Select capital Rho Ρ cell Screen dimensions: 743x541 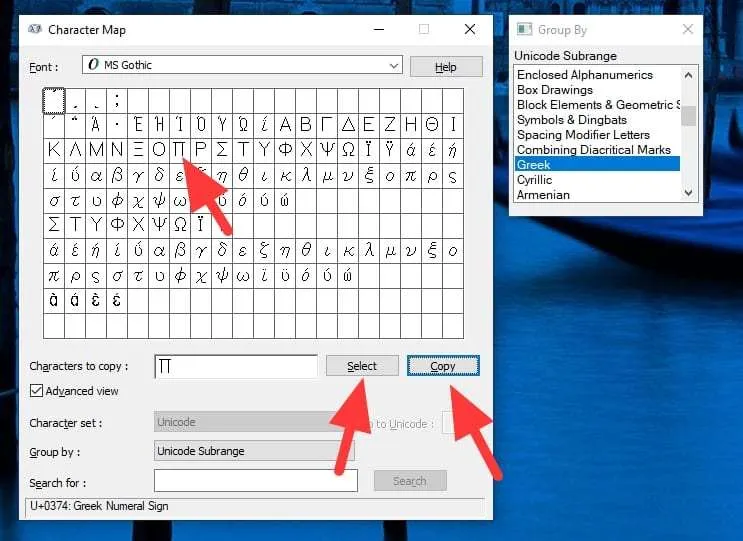coord(201,150)
